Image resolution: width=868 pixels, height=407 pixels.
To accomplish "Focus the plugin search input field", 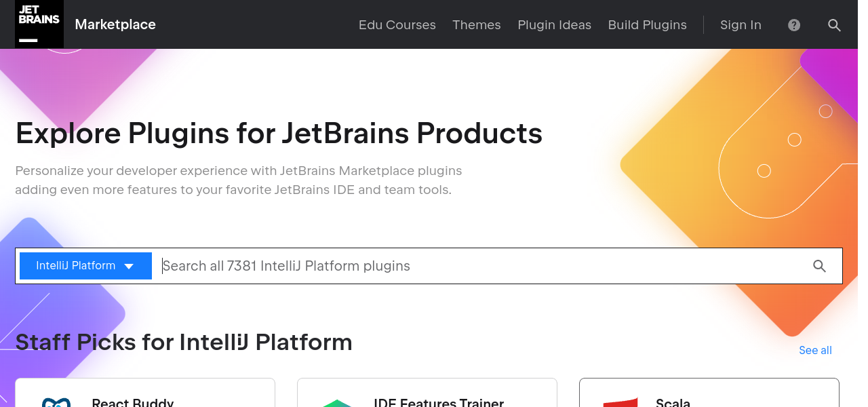I will (475, 266).
